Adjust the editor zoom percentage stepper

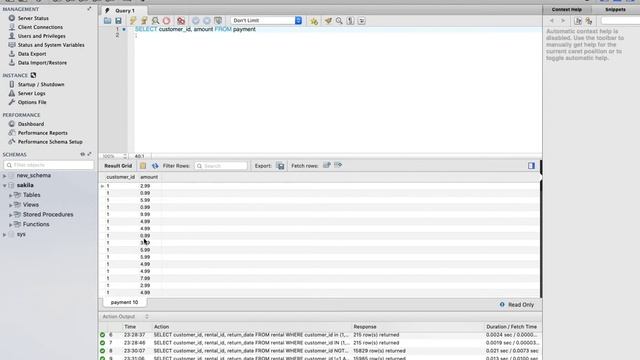[124, 156]
